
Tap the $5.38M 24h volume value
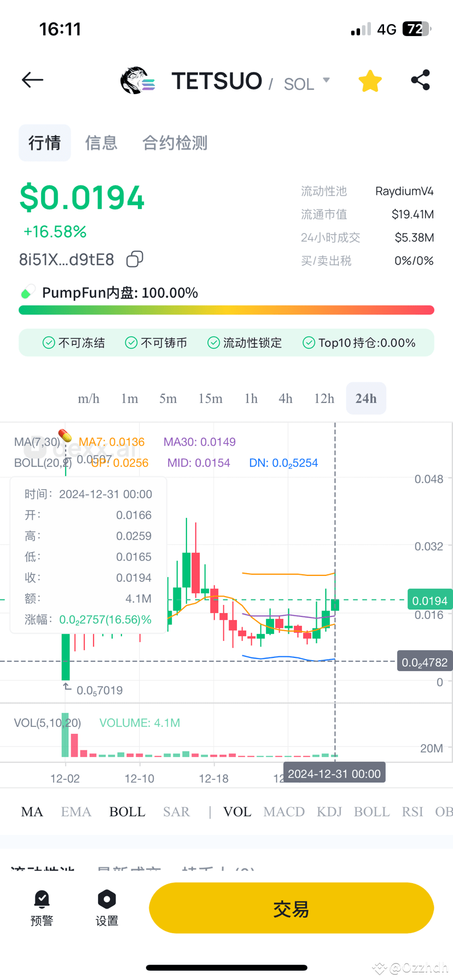pyautogui.click(x=414, y=237)
